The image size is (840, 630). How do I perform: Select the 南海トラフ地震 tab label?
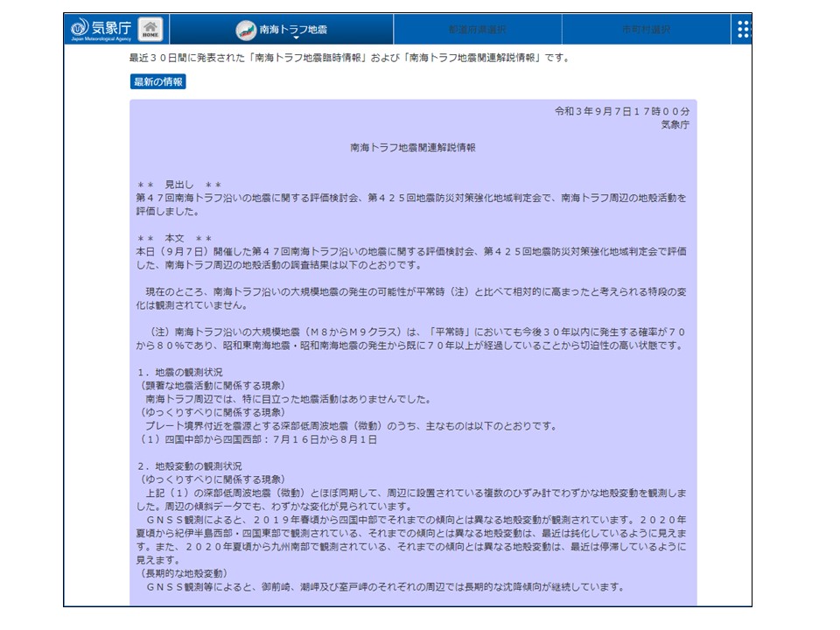coord(294,29)
